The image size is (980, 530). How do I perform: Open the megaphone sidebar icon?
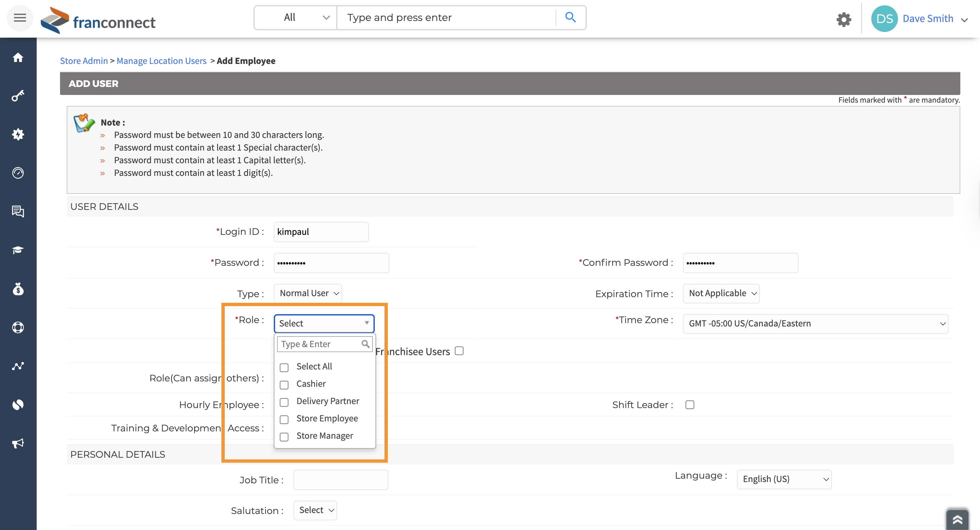(18, 443)
